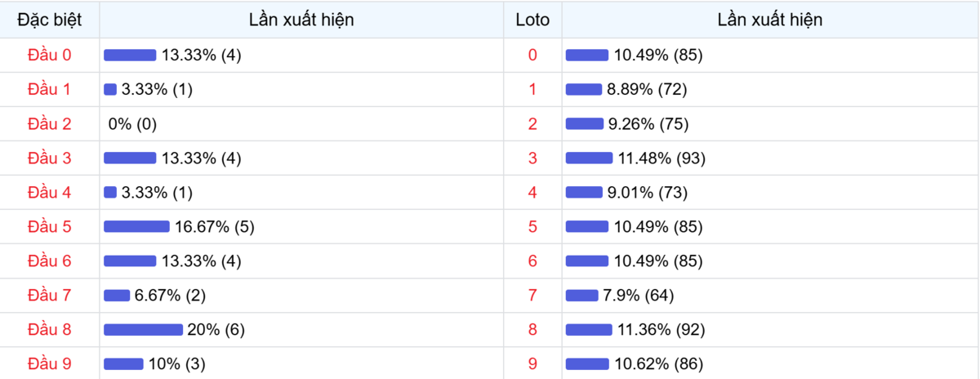Select the Đầu 8 row label

(50, 330)
